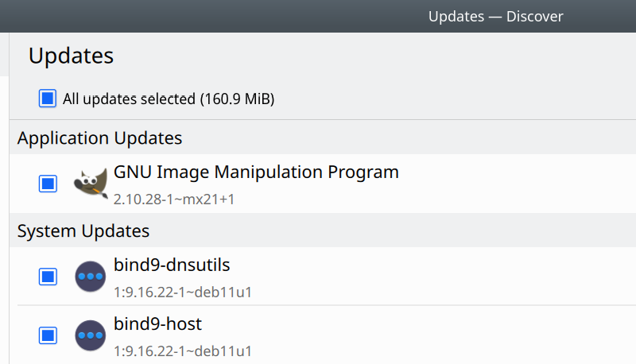Viewport: 636px width, 364px height.
Task: Expand the bind9-dnsutils update entry
Action: (172, 265)
